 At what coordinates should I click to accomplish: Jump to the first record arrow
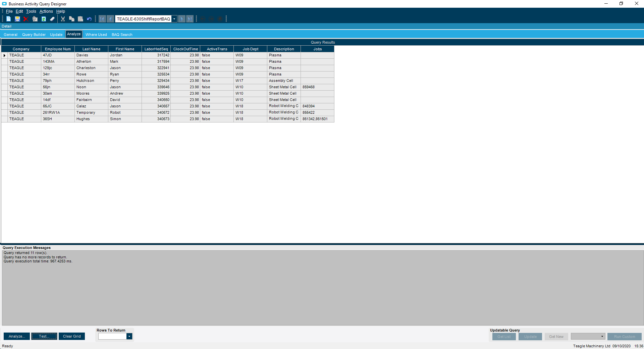[x=102, y=19]
